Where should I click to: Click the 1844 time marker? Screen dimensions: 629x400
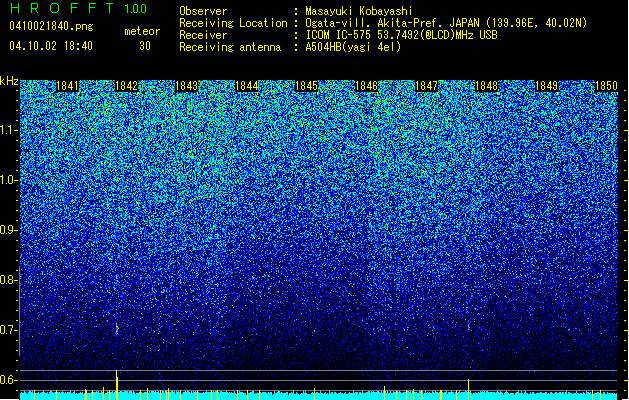tap(247, 86)
